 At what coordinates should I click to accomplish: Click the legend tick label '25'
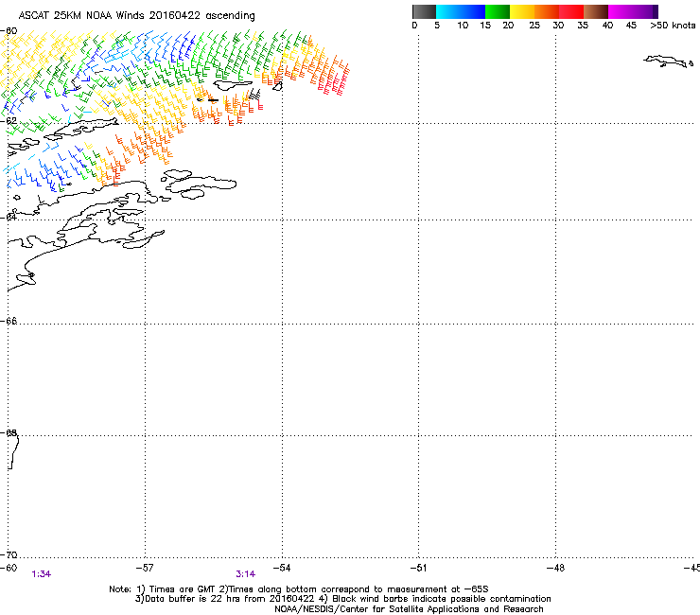pyautogui.click(x=534, y=26)
